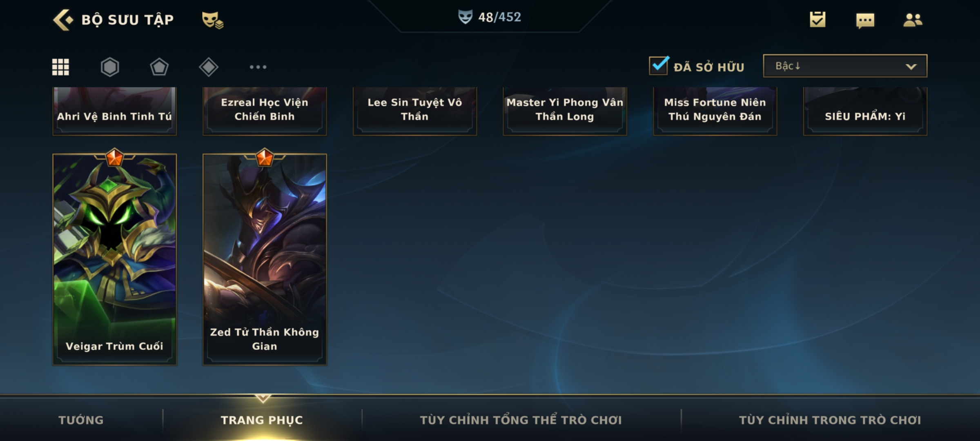Open the missions checklist icon
This screenshot has height=441, width=980.
817,20
